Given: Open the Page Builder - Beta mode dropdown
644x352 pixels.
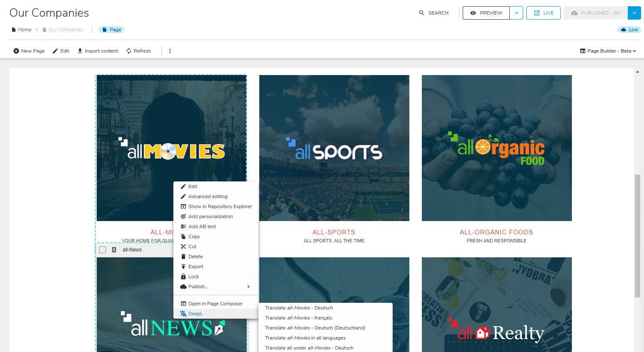Looking at the screenshot, I should 608,51.
